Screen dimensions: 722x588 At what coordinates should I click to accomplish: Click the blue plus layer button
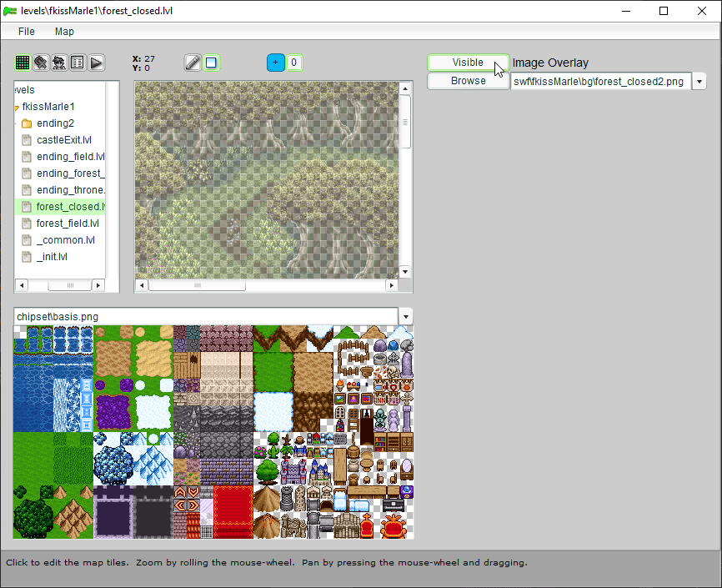tap(275, 62)
